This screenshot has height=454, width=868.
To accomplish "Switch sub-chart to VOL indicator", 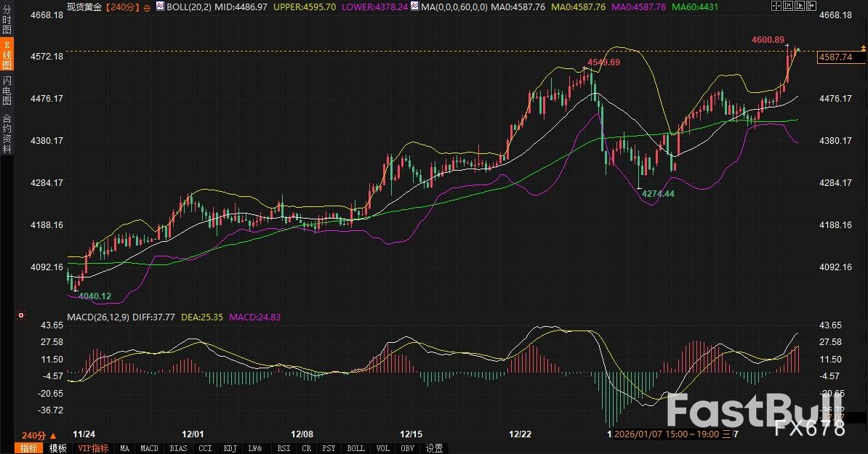I will click(383, 448).
